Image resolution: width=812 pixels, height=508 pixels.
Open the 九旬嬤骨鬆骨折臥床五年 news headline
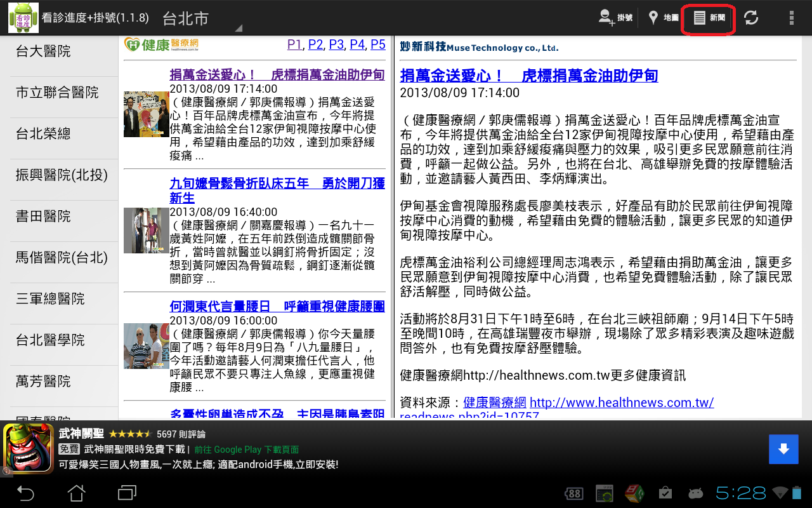tap(277, 190)
